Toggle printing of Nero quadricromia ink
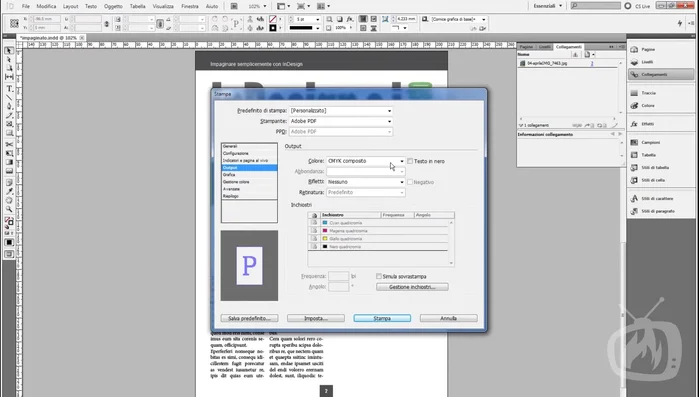The height and width of the screenshot is (397, 699). [314, 246]
